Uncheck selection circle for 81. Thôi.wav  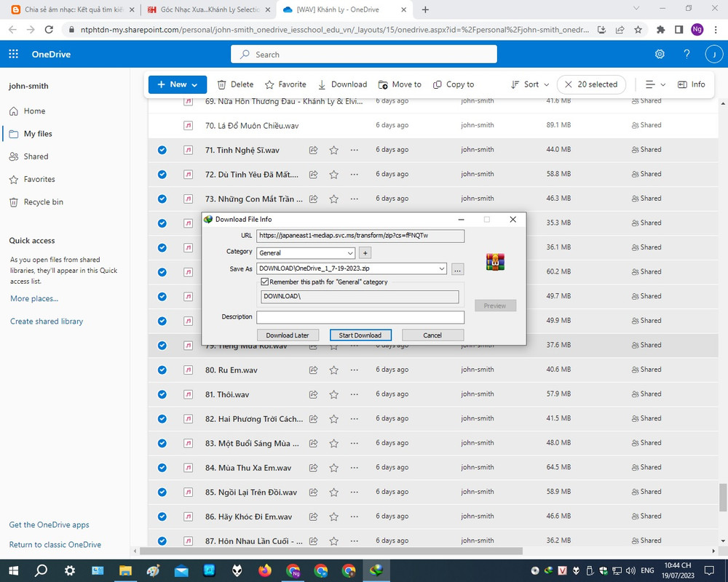point(162,394)
